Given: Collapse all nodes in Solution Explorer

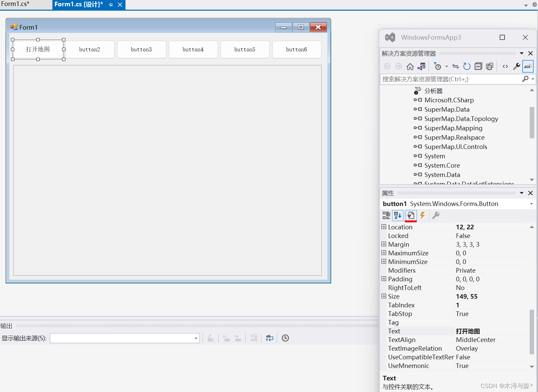Looking at the screenshot, I should pyautogui.click(x=478, y=66).
